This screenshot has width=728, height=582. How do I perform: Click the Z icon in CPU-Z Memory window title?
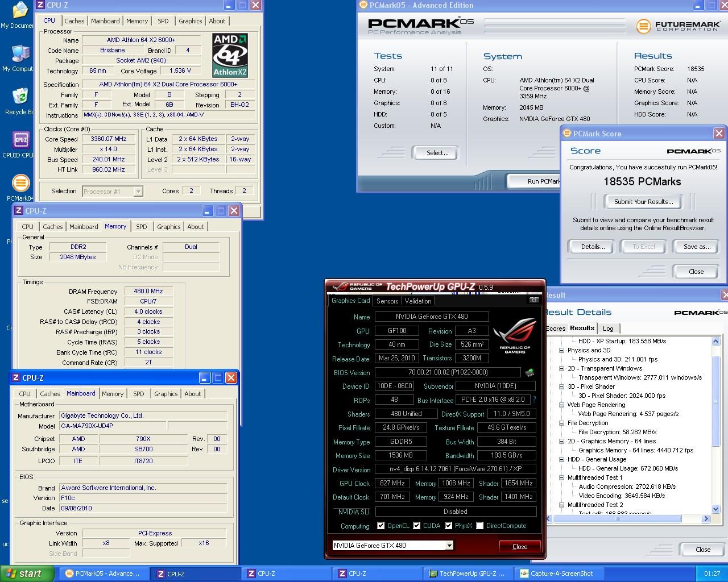click(x=19, y=211)
